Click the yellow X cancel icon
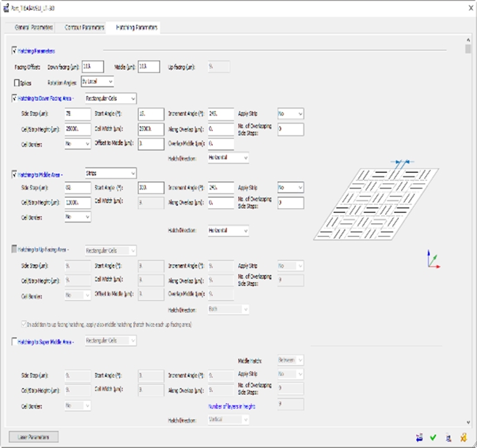Screen dimensions: 477x448 (x=465, y=437)
